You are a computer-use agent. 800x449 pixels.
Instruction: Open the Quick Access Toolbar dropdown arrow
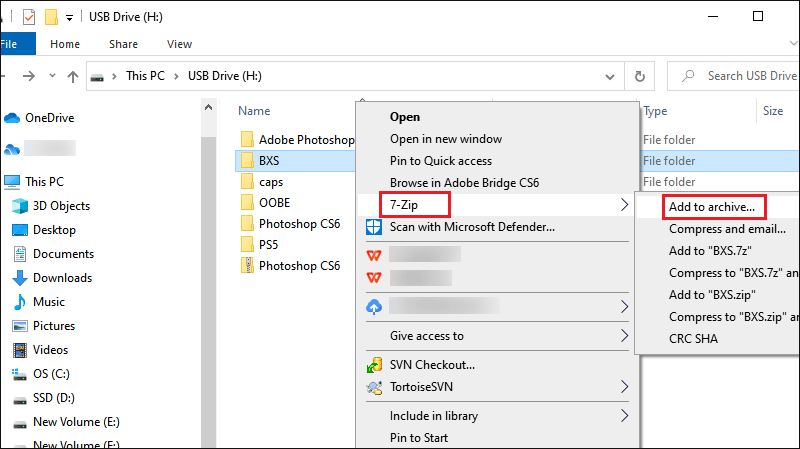point(69,18)
